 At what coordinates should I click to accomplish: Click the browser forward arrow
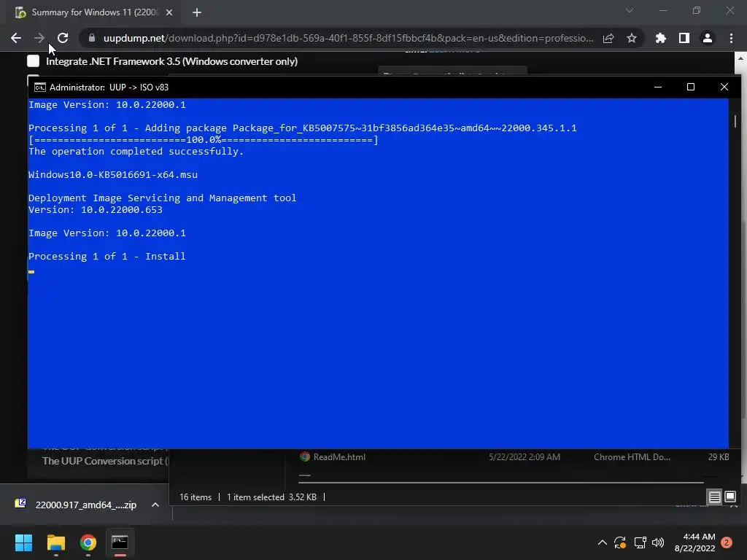pyautogui.click(x=39, y=38)
